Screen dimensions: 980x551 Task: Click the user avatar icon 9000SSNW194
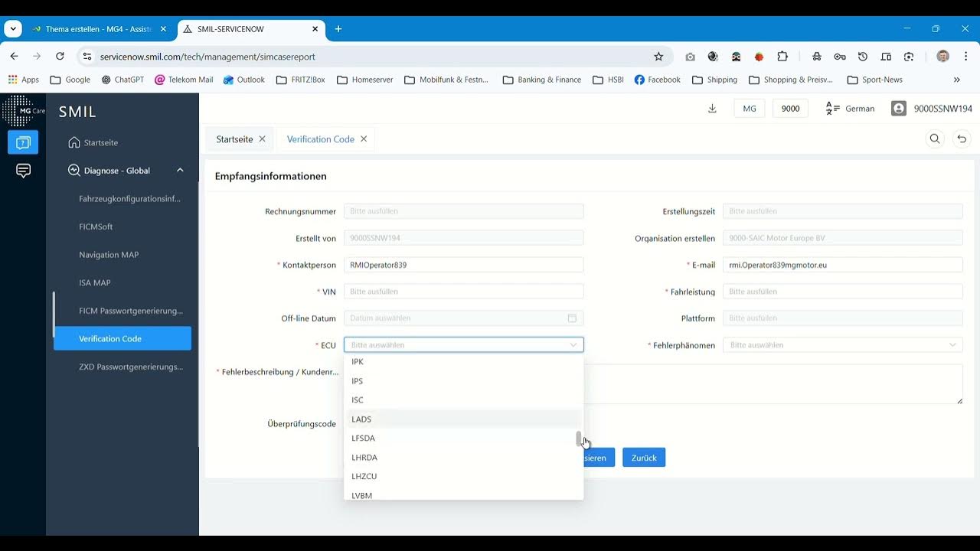click(x=899, y=109)
